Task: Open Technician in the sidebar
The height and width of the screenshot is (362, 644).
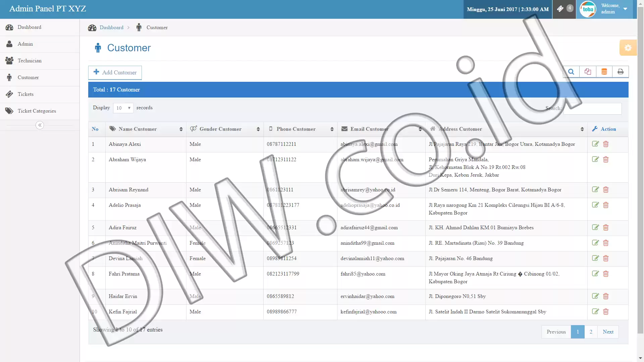Action: tap(40, 61)
